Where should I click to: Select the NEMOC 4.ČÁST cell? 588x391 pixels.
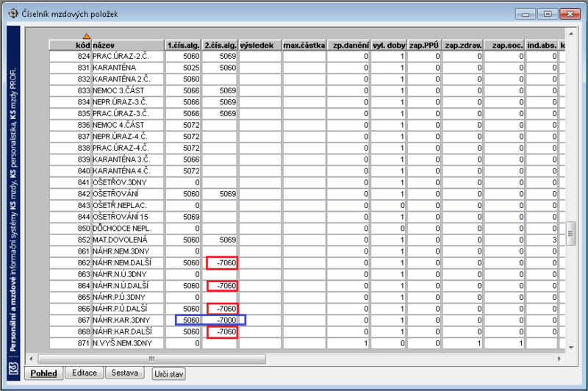(128, 125)
